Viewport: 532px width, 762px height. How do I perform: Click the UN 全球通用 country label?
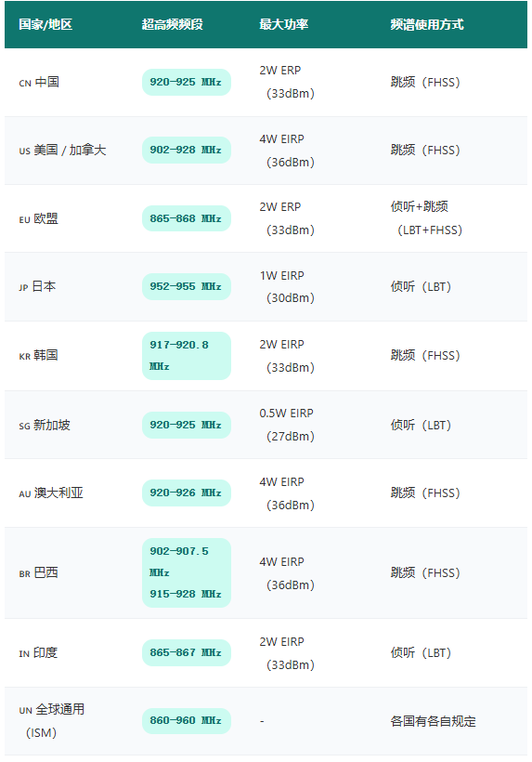tap(51, 721)
